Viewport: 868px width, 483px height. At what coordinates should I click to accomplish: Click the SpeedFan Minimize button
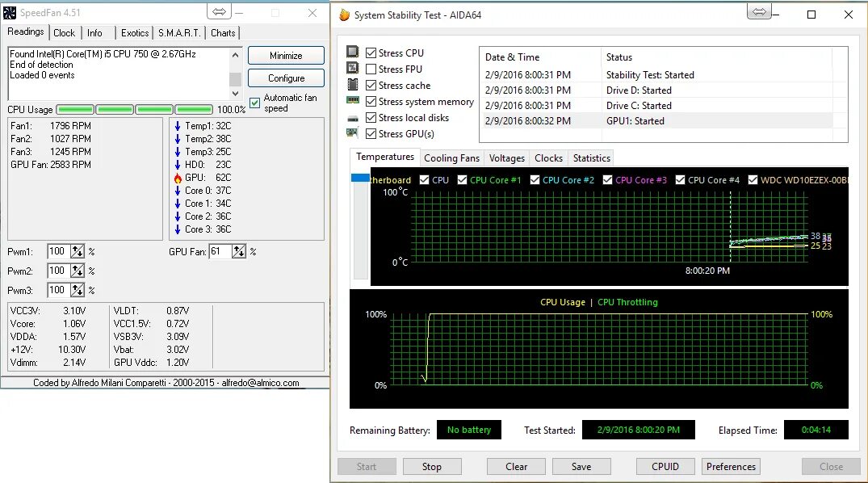point(286,56)
